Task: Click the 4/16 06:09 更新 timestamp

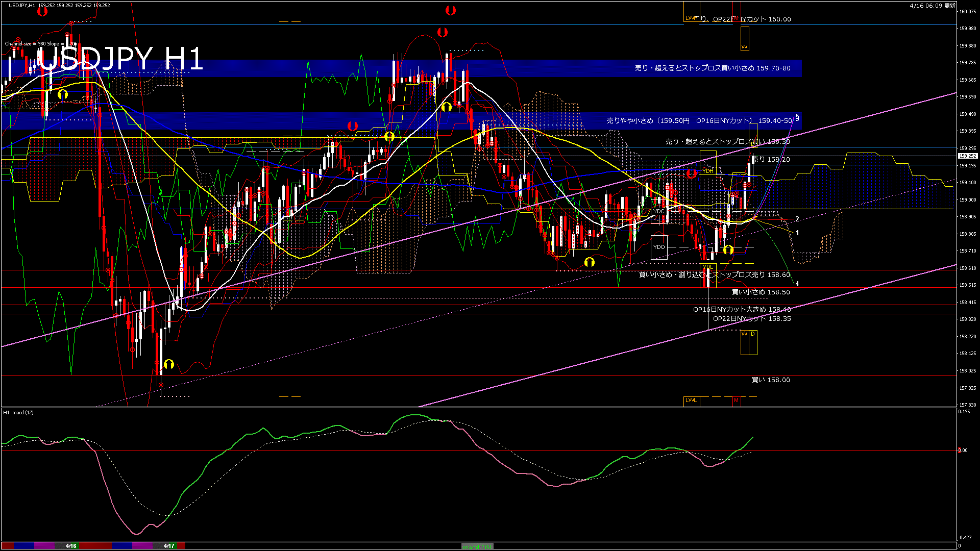Action: pyautogui.click(x=932, y=6)
